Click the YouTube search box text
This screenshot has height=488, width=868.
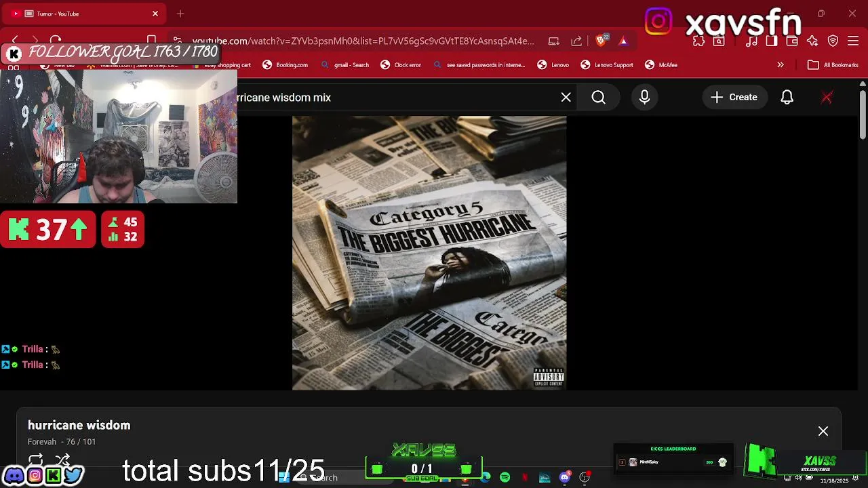284,98
